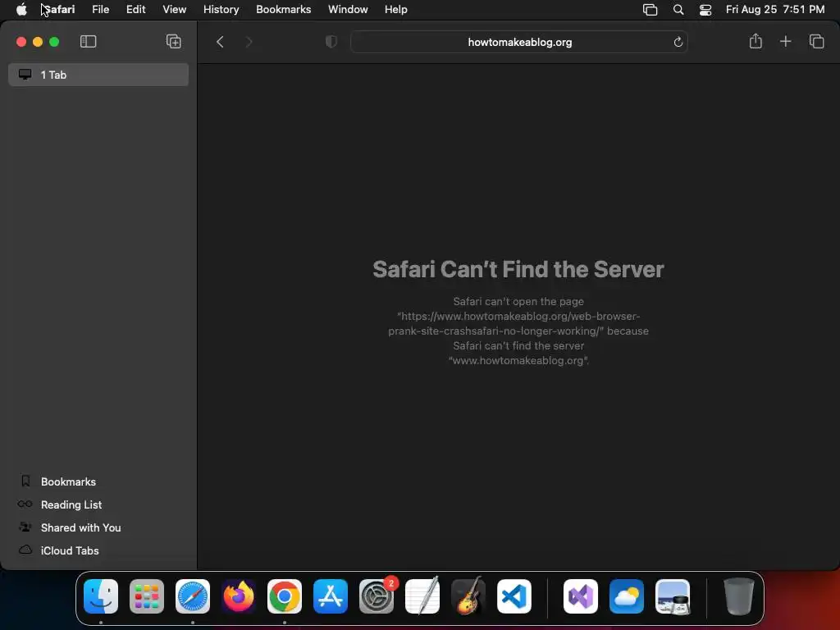The height and width of the screenshot is (630, 840).
Task: Open Launchpad from the Dock
Action: (147, 596)
